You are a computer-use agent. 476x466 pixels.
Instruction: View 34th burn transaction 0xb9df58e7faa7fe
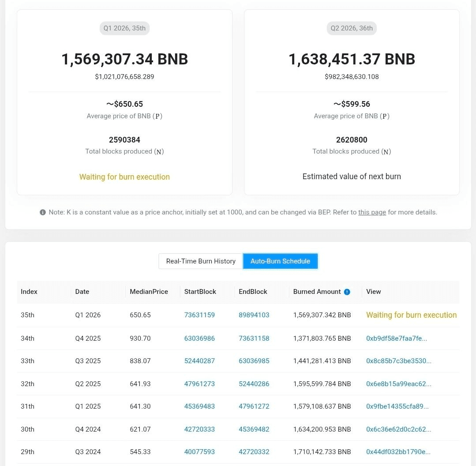(x=396, y=338)
